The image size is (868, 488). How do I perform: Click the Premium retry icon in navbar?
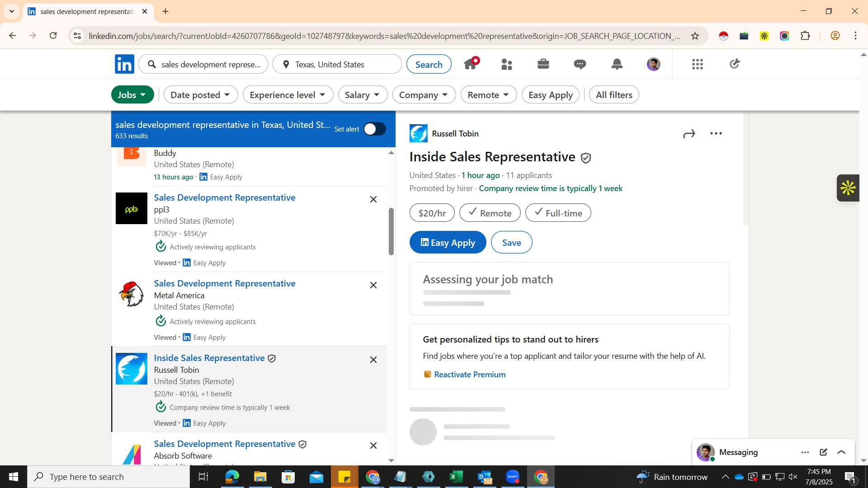click(x=734, y=64)
